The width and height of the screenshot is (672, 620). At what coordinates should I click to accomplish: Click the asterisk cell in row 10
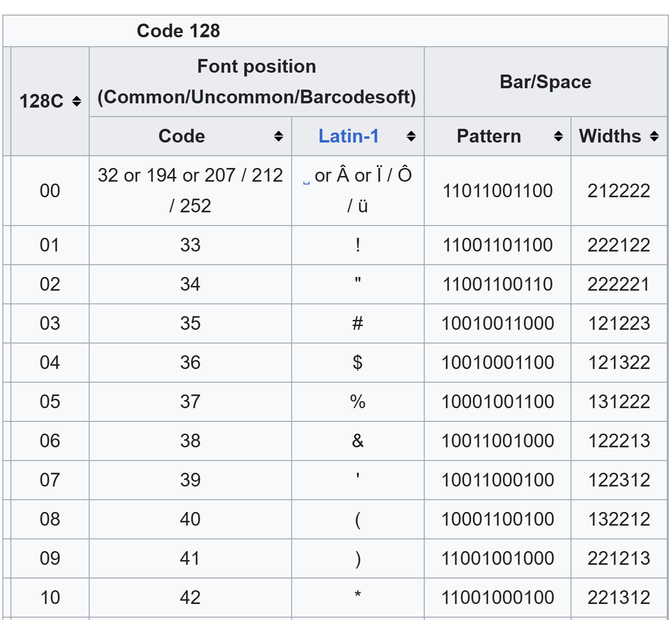[x=358, y=597]
